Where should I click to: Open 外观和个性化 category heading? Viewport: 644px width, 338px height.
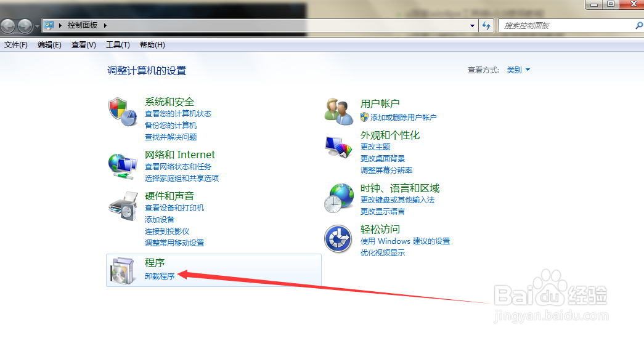(389, 135)
